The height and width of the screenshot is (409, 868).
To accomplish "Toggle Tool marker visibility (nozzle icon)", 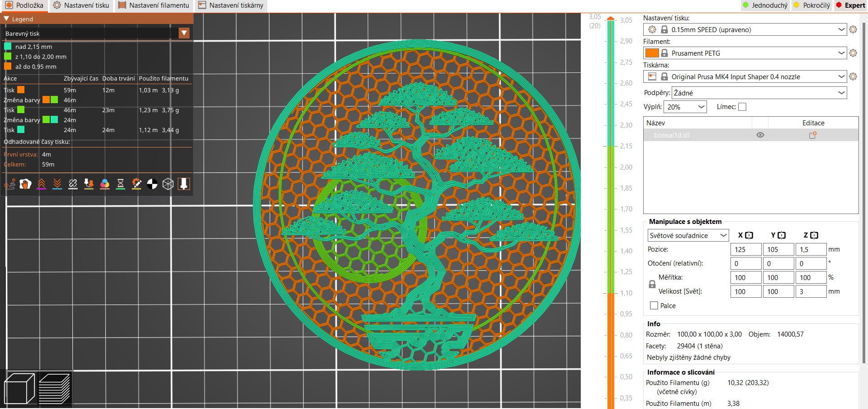I will tap(184, 184).
